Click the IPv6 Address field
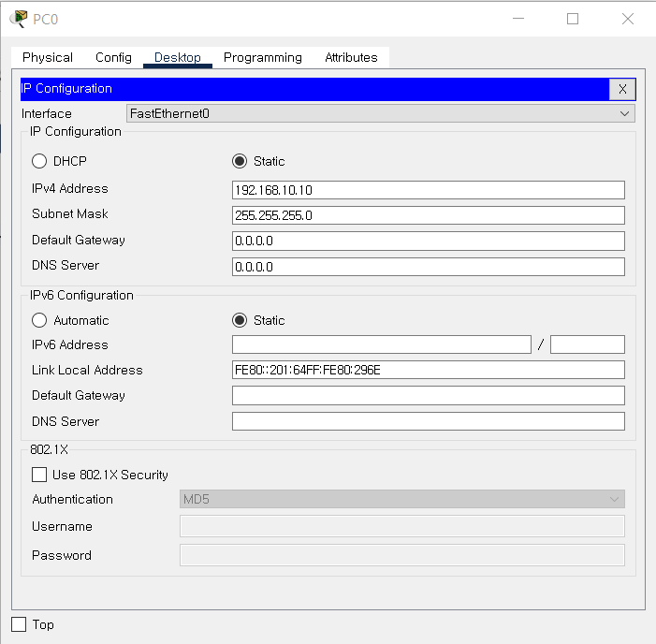Viewport: 656px width, 644px height. click(382, 344)
